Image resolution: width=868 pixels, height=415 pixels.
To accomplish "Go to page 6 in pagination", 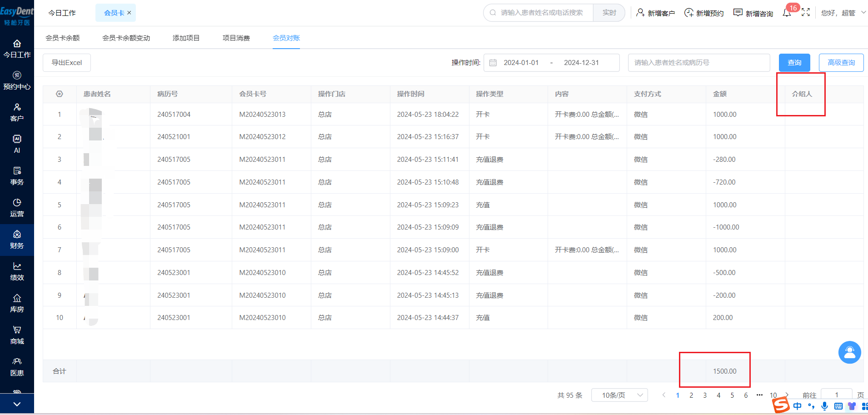I will coord(746,395).
